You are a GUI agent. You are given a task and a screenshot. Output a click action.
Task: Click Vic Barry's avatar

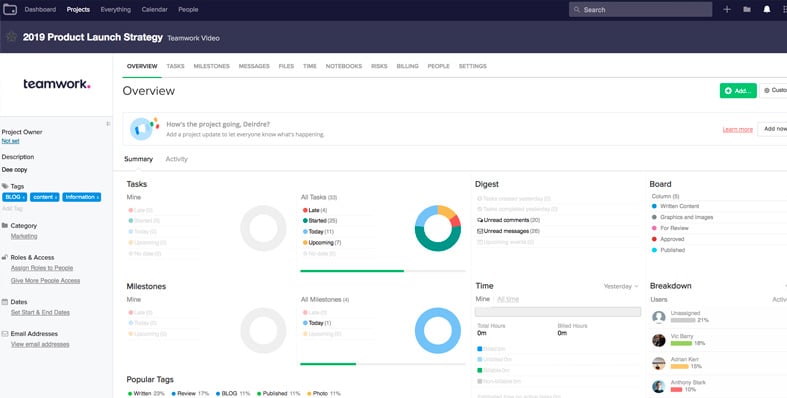coord(659,340)
